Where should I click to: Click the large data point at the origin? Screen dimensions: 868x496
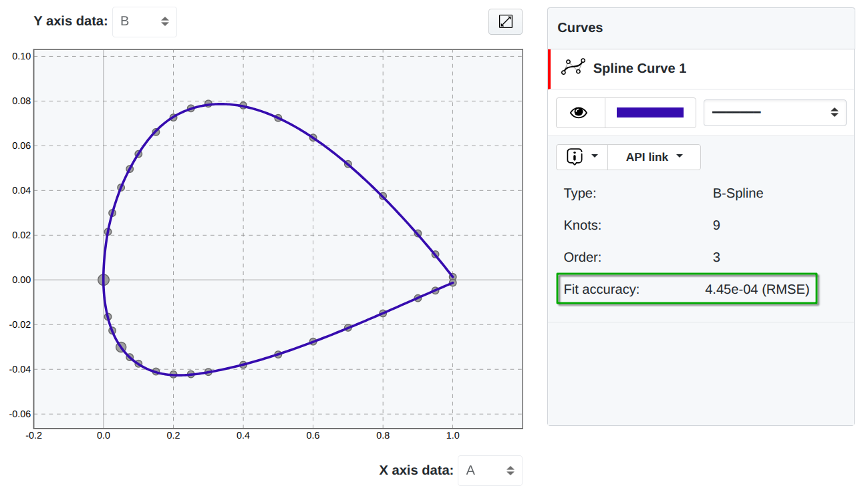click(x=104, y=280)
